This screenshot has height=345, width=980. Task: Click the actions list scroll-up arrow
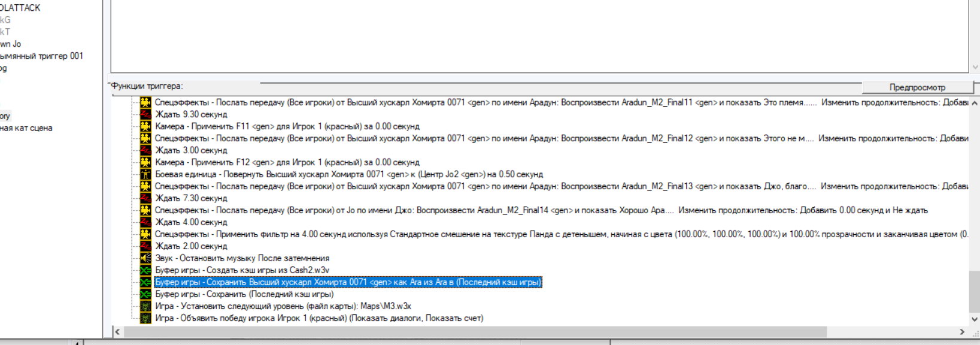[974, 103]
